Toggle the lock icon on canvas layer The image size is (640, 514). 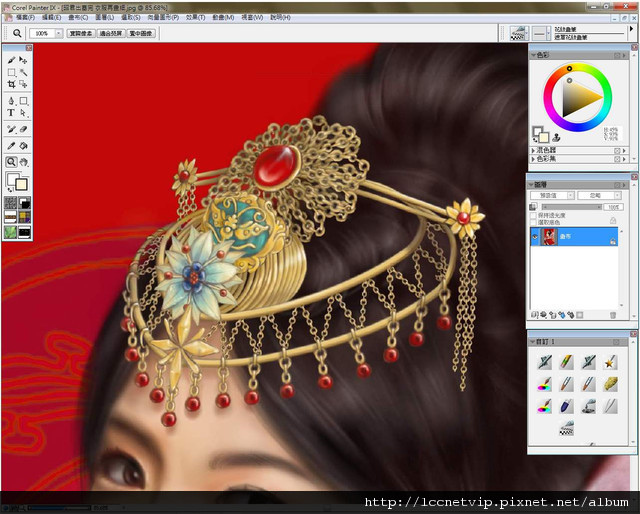point(613,242)
